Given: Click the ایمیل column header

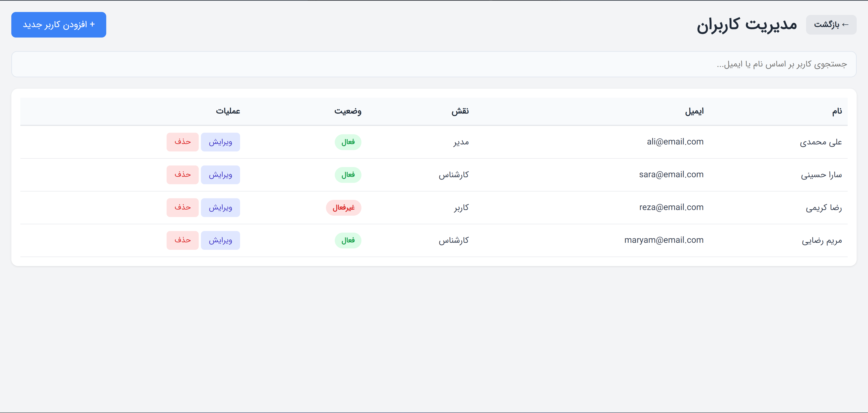Looking at the screenshot, I should [694, 111].
